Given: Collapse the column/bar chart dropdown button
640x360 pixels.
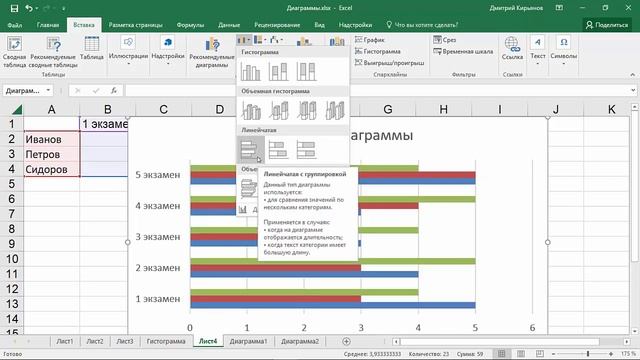Looking at the screenshot, I should coord(244,40).
